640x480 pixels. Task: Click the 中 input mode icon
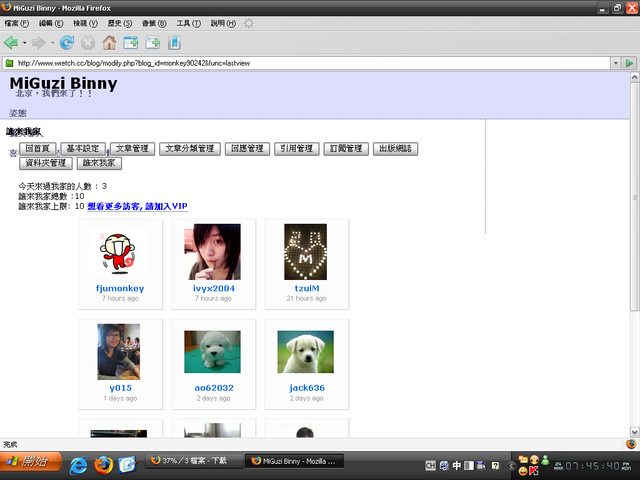click(457, 465)
